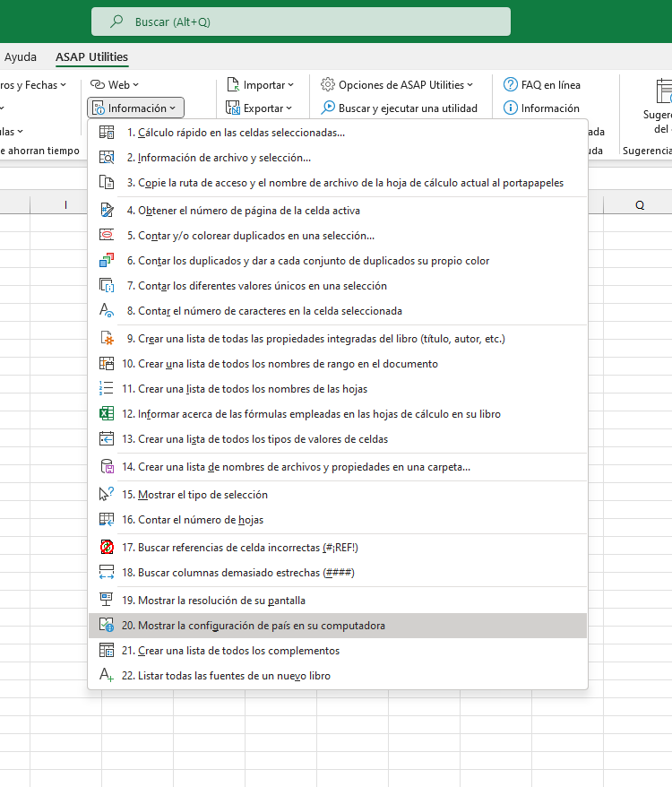Click the copy path icon of item 3

(107, 183)
